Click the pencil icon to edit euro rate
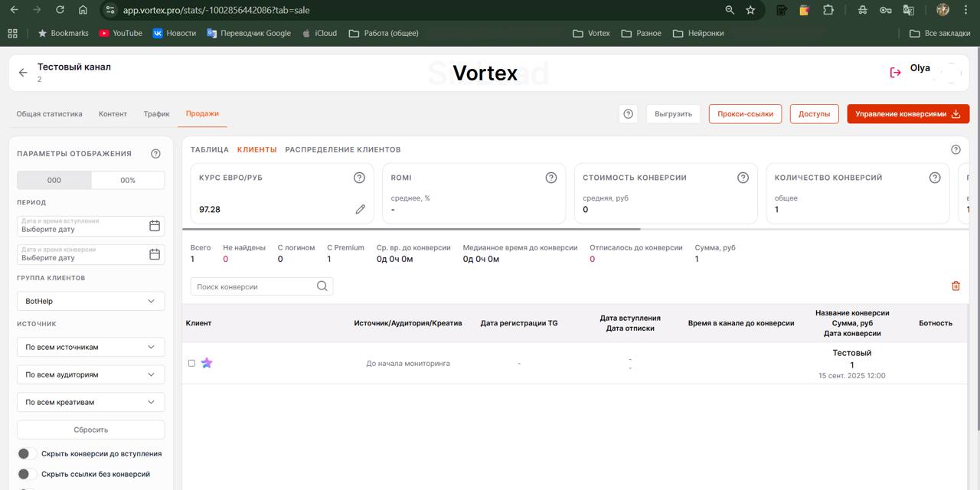This screenshot has height=490, width=980. point(360,209)
